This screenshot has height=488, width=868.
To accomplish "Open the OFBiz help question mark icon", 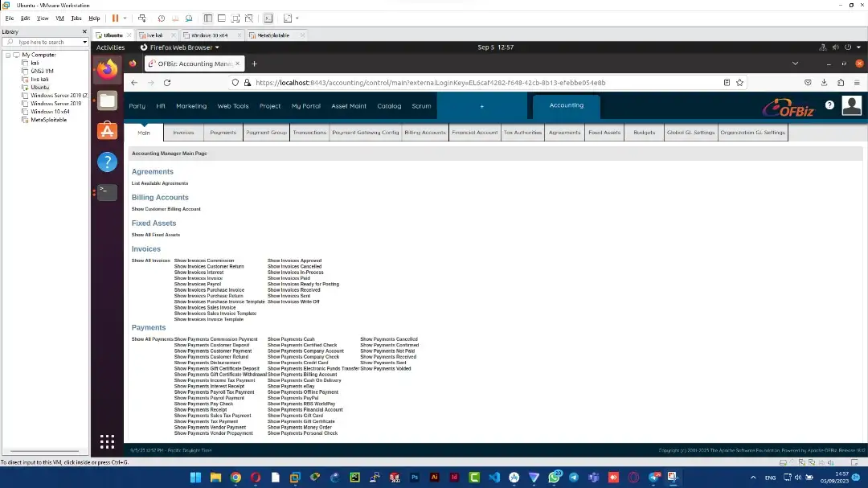I will click(x=829, y=105).
